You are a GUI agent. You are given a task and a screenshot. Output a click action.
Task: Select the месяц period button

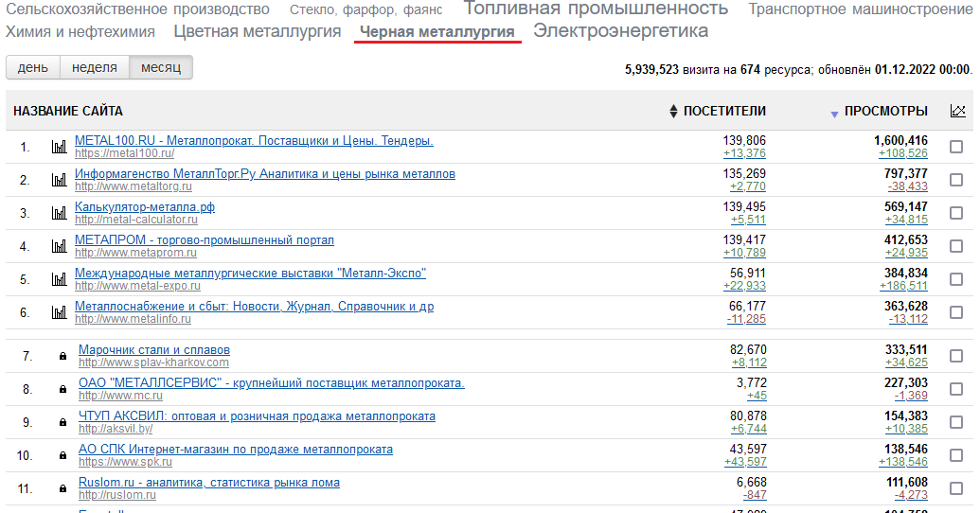pos(161,67)
